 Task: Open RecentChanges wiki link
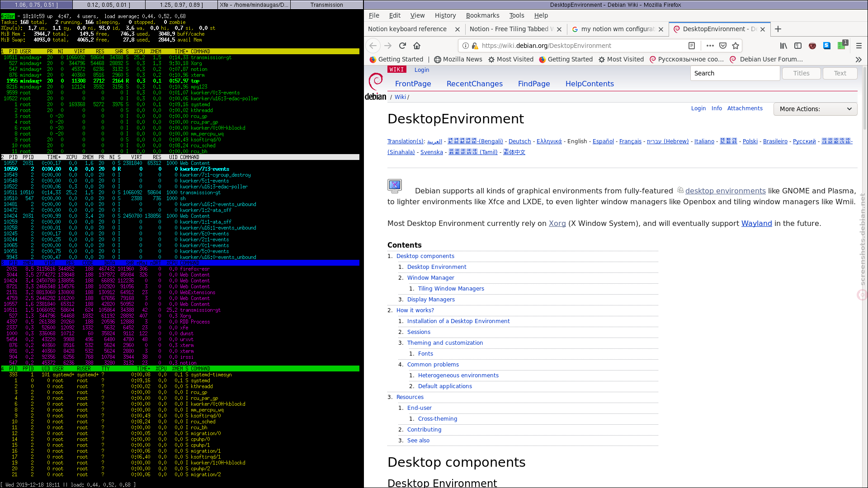click(474, 84)
